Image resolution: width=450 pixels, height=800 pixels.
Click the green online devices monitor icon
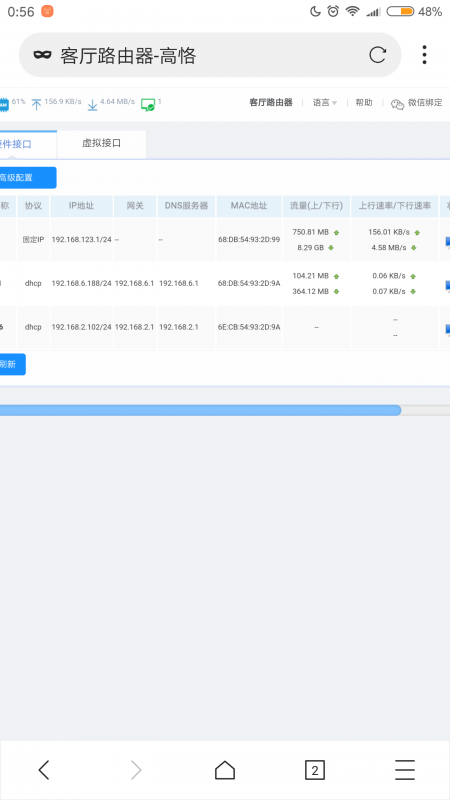[148, 105]
